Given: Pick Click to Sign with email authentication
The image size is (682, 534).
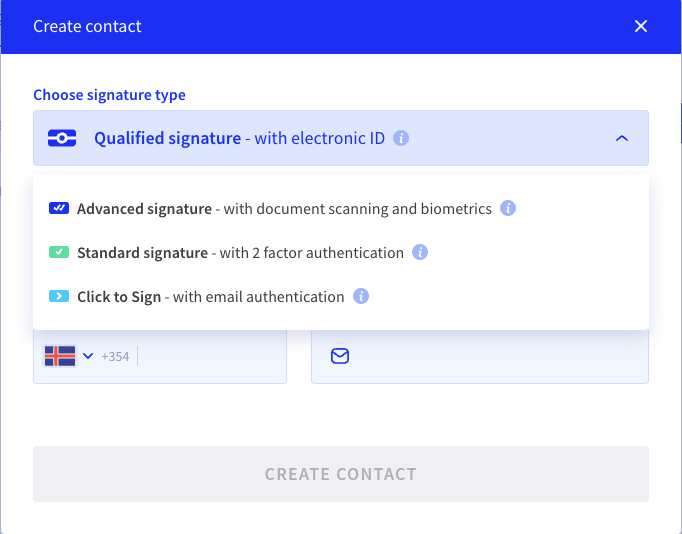Looking at the screenshot, I should pos(210,297).
